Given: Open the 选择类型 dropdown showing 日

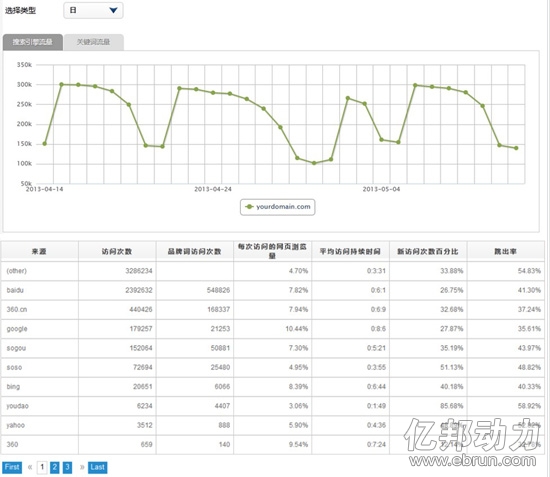Looking at the screenshot, I should (93, 11).
